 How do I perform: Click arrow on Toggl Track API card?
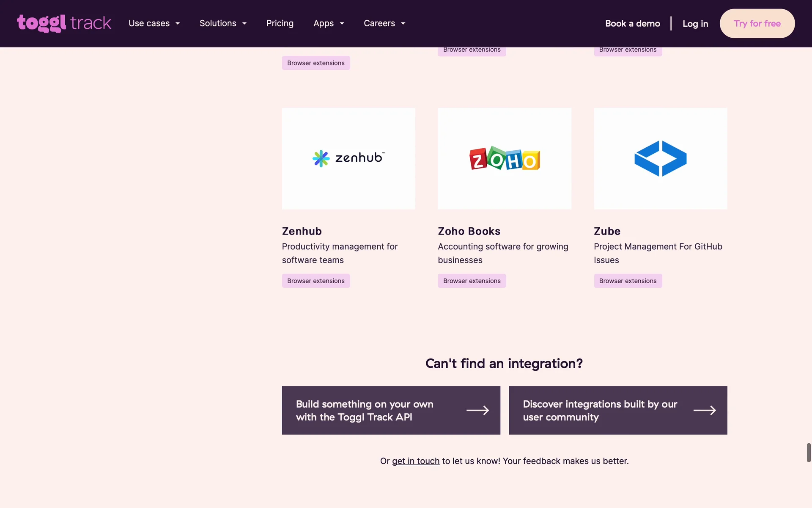click(x=477, y=410)
